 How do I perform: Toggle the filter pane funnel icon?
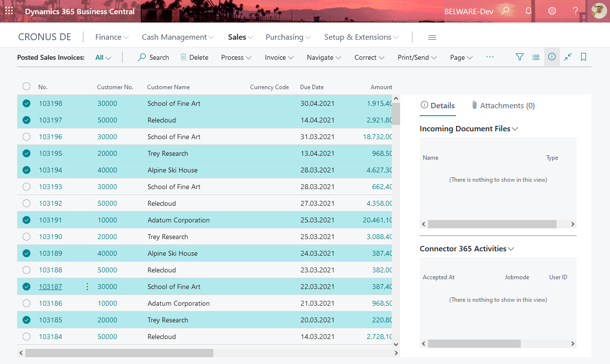click(520, 57)
